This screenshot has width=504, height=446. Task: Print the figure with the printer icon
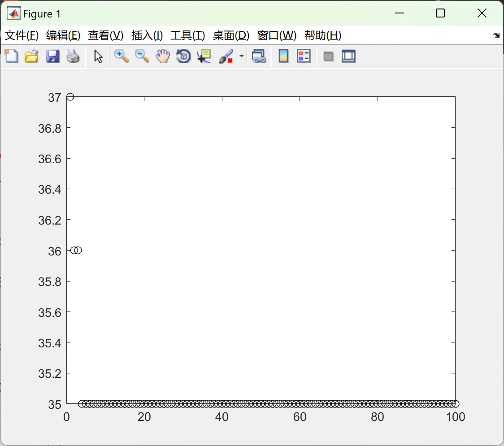pyautogui.click(x=73, y=56)
